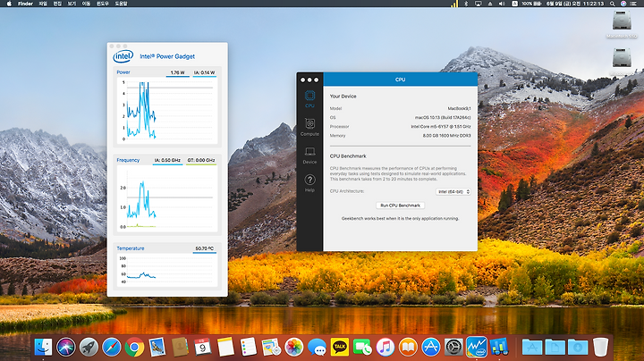This screenshot has width=644, height=361.
Task: Click the battery 100% status in menu bar
Action: pyautogui.click(x=531, y=4)
